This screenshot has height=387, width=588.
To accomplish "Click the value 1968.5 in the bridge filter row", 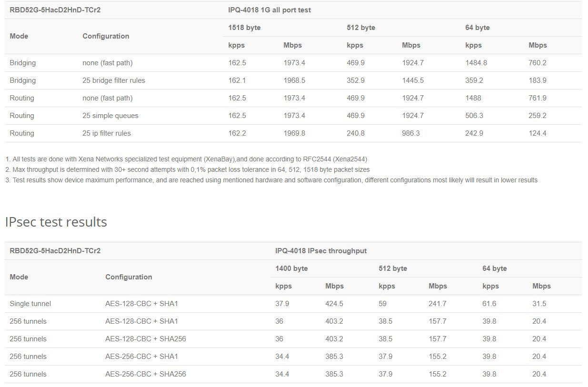I will (x=294, y=80).
